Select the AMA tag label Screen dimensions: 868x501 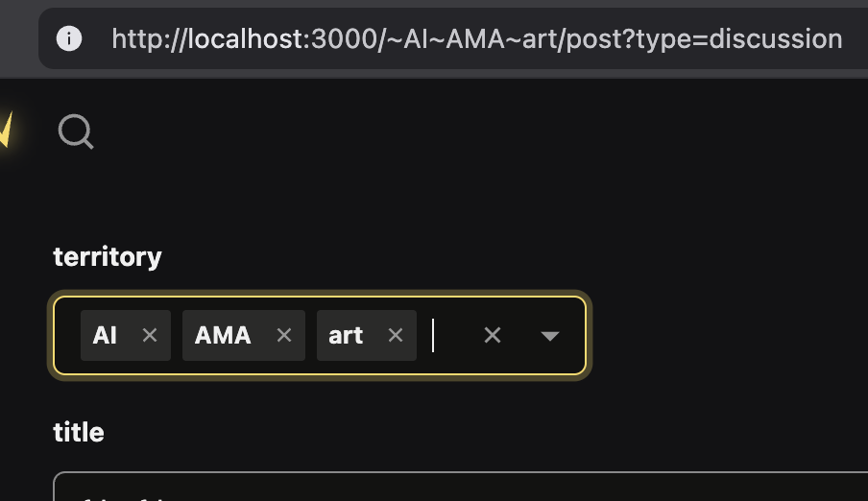point(223,335)
